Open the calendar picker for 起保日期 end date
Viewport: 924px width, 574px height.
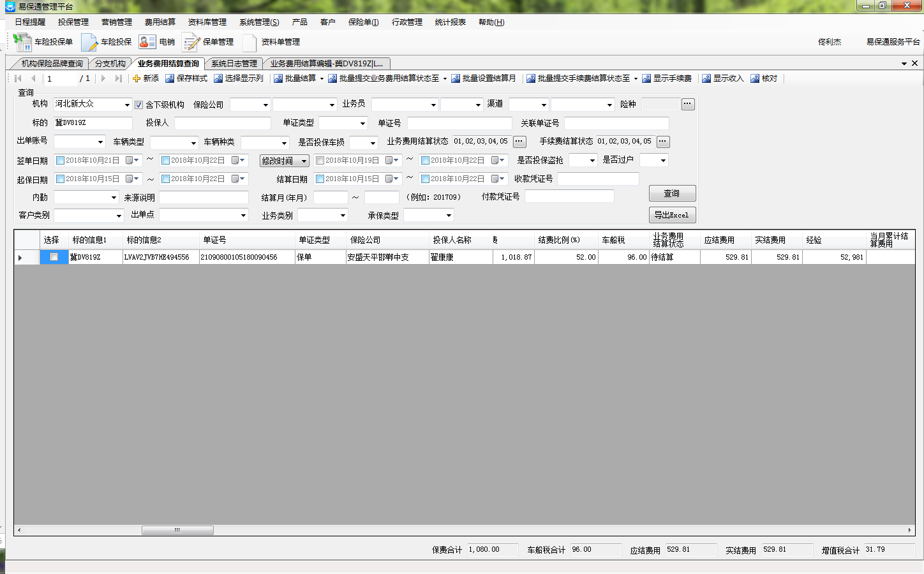coord(239,179)
